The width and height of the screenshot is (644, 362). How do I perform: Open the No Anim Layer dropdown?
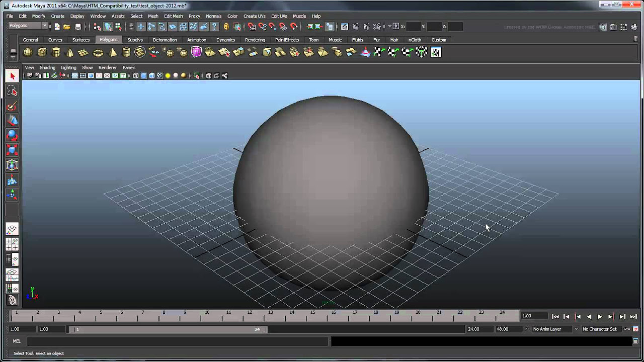pyautogui.click(x=551, y=329)
